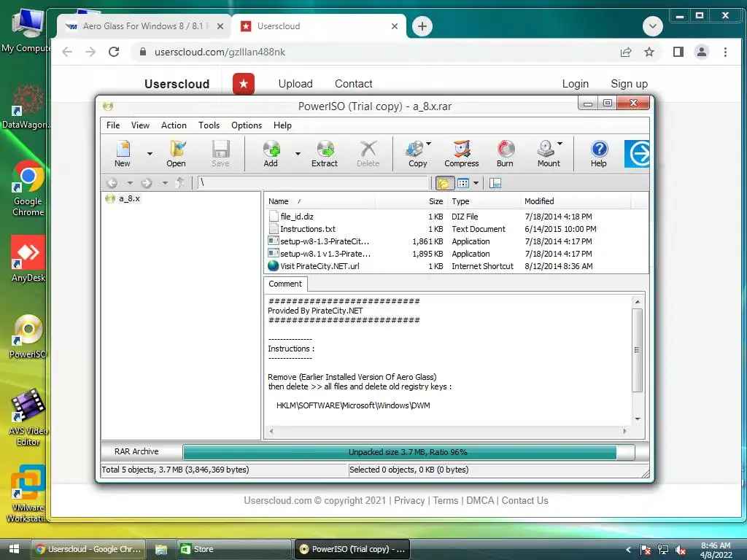Viewport: 747px width, 560px height.
Task: Click the Add files toolbar icon
Action: (x=271, y=153)
